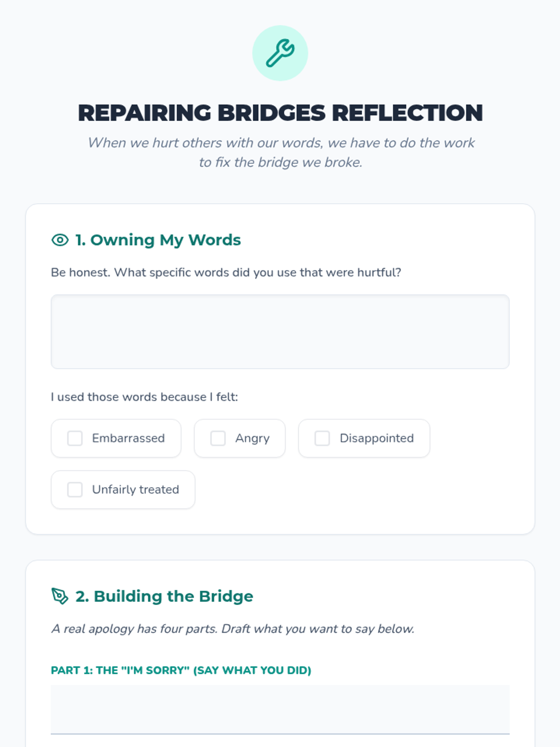Click the 'Embarrassed' label text

coord(128,438)
